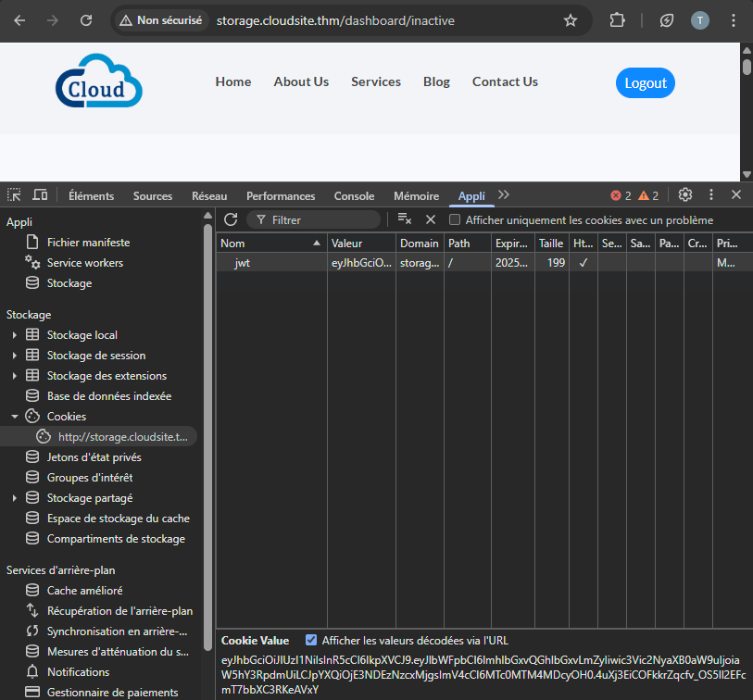Go back to the previous page

[x=19, y=20]
